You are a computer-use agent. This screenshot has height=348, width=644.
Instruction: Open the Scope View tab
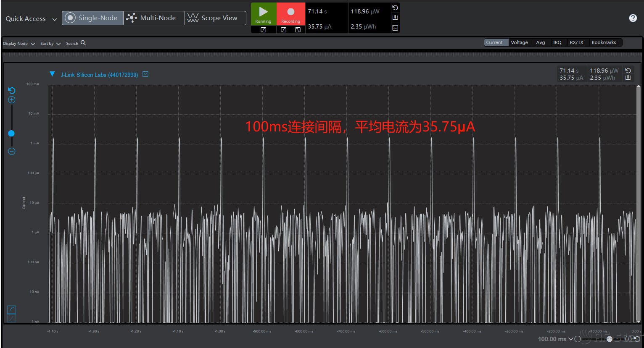tap(215, 18)
